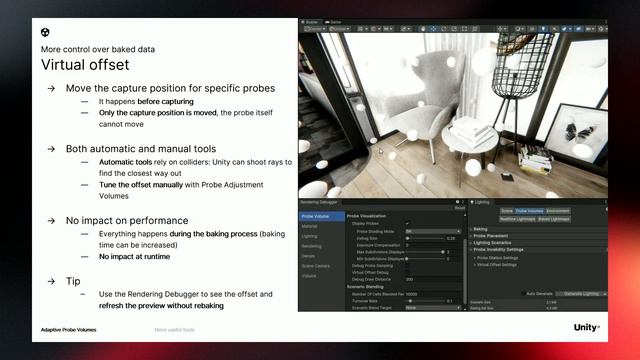Viewport: 640px width, 360px height.
Task: Toggle grid visibility icon in Scene toolbar
Action: [361, 29]
